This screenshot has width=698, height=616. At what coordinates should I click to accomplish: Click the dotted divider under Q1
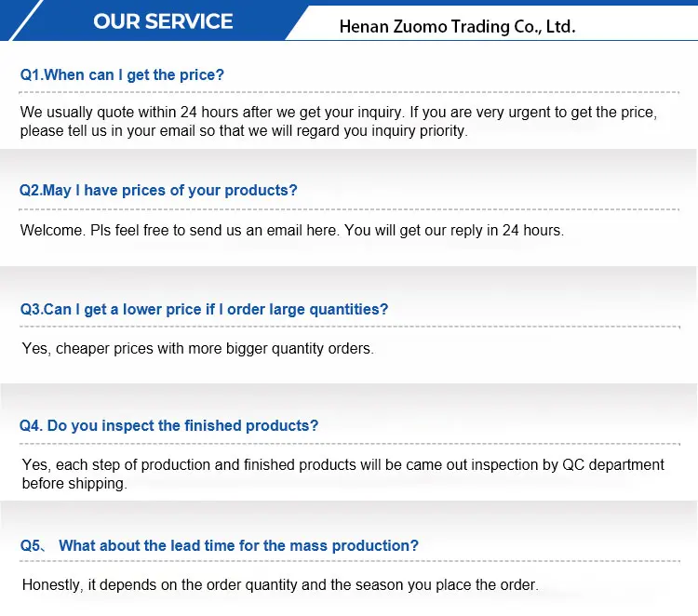click(349, 91)
